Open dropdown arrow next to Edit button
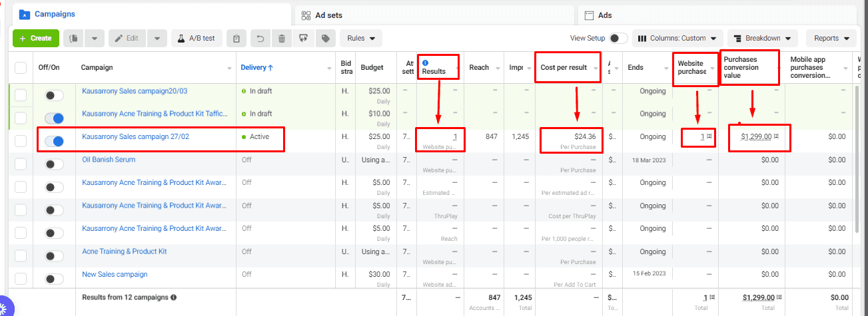 [x=157, y=39]
